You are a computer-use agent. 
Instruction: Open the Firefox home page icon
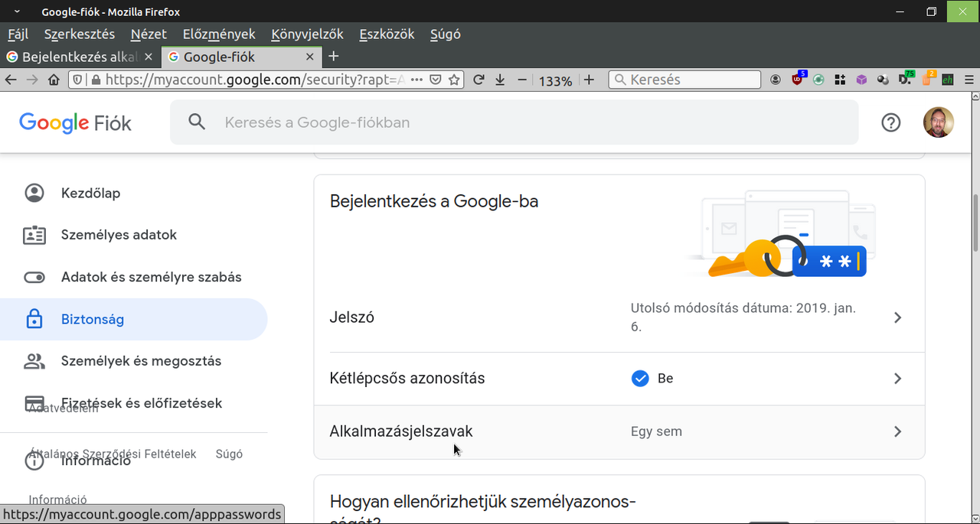(x=54, y=80)
